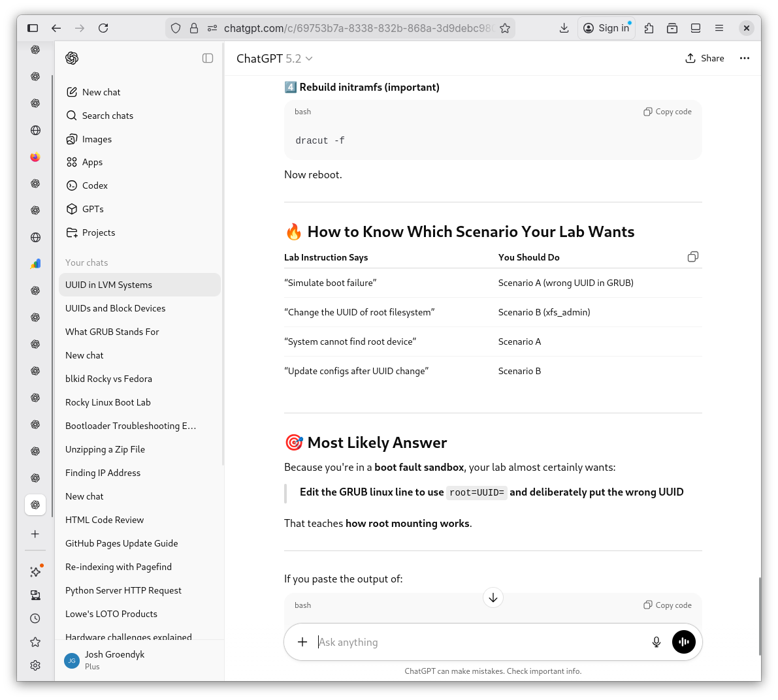Viewport: 778px width, 700px height.
Task: Toggle the browser sidebar panel button
Action: click(x=33, y=28)
